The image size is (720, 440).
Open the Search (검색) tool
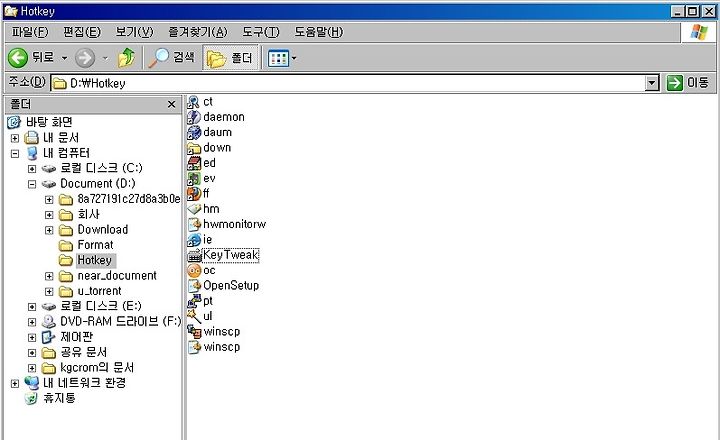point(172,58)
